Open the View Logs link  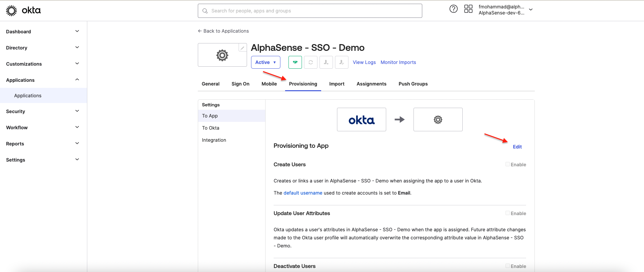(x=364, y=62)
